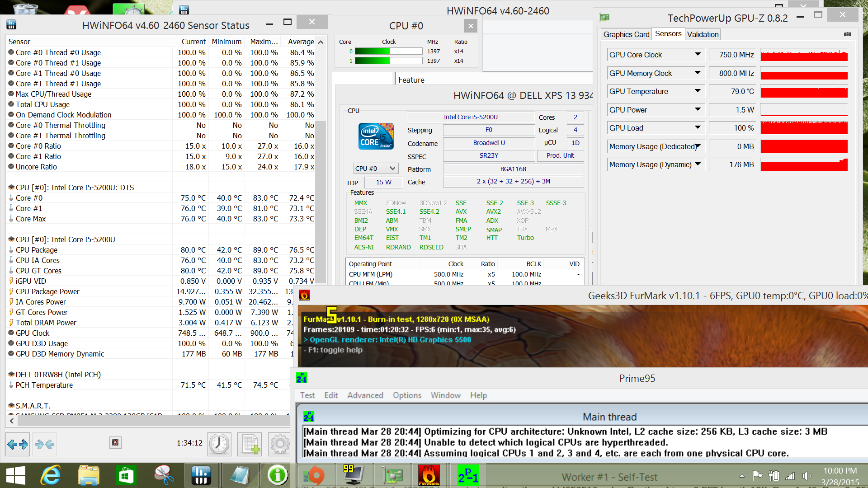The image size is (868, 488).
Task: Open Snipping Tool in taskbar
Action: pyautogui.click(x=164, y=475)
